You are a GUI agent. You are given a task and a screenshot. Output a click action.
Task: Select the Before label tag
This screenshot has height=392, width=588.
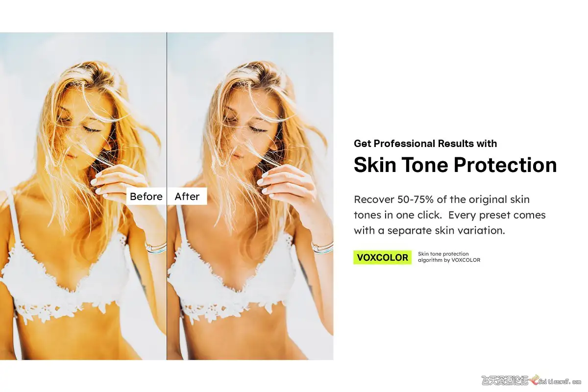click(146, 196)
